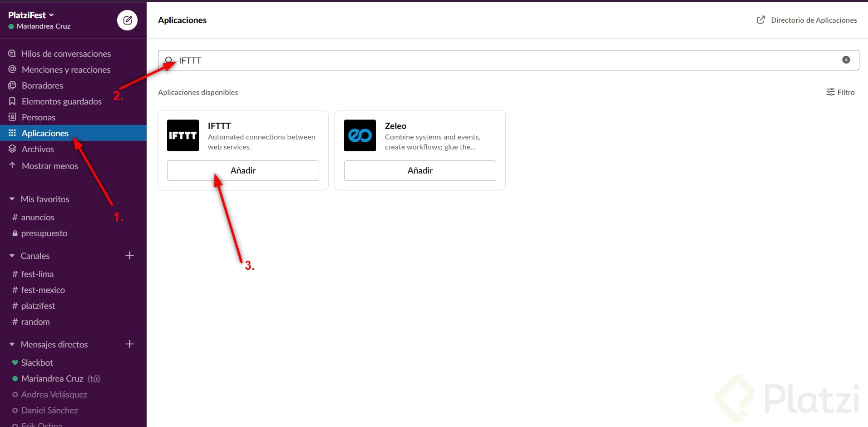Viewport: 868px width, 427px height.
Task: Click the Hilos de conversaciones icon
Action: 12,54
